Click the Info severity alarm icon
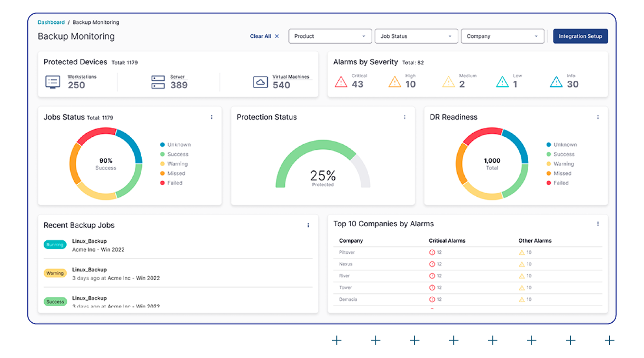Screen dimensions: 644x358 (x=556, y=82)
